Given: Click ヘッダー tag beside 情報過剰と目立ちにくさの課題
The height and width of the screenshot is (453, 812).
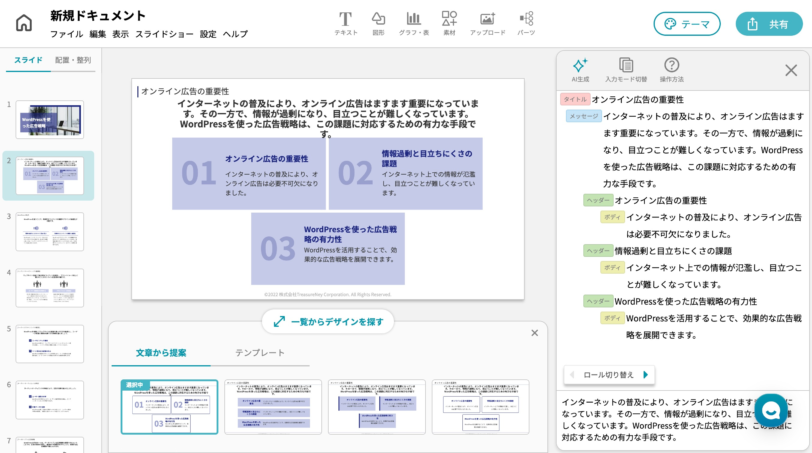Looking at the screenshot, I should 598,251.
